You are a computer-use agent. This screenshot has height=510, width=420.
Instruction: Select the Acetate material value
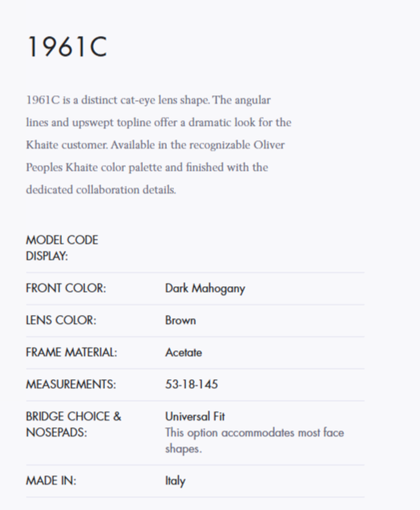(x=184, y=353)
